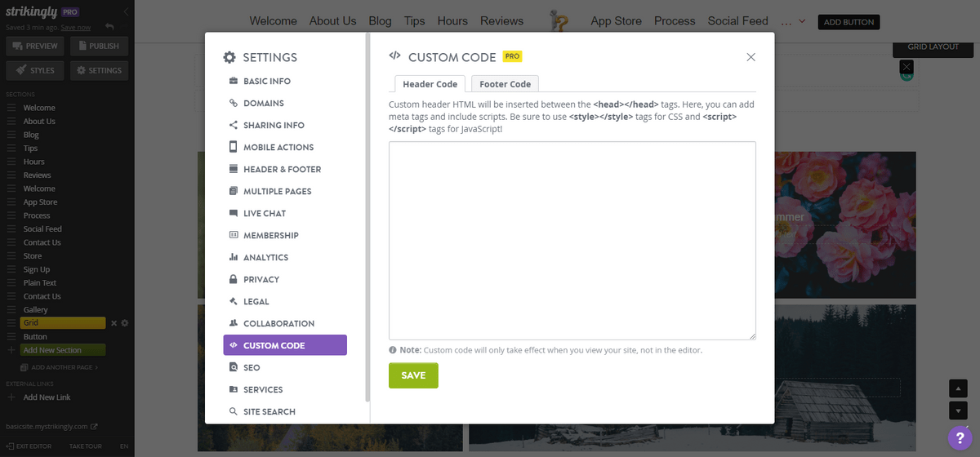The height and width of the screenshot is (457, 980).
Task: Click the Multiple Pages icon
Action: click(234, 192)
